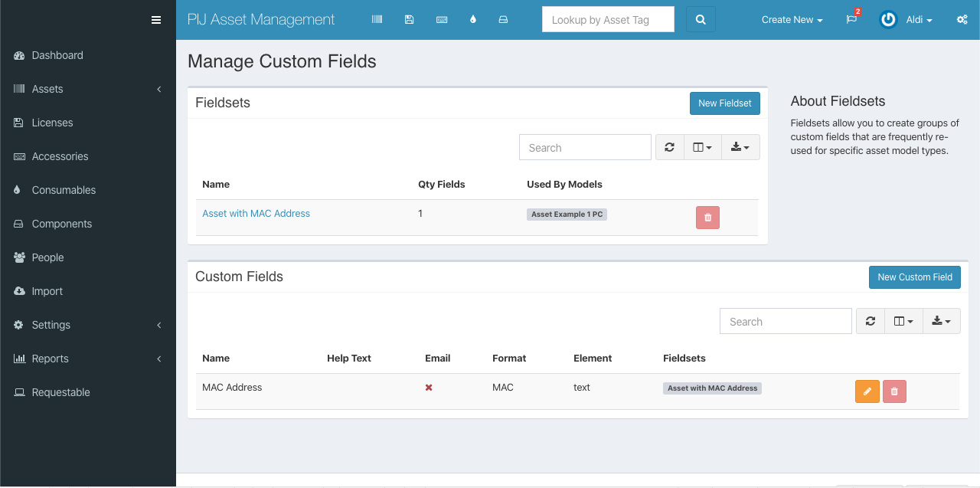The height and width of the screenshot is (488, 980).
Task: Toggle the sidebar hamburger menu
Action: pos(156,20)
